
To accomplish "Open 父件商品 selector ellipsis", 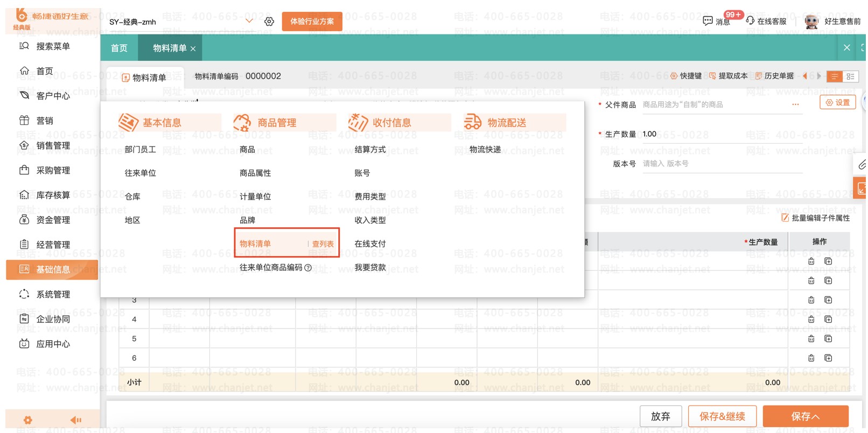I will click(795, 104).
